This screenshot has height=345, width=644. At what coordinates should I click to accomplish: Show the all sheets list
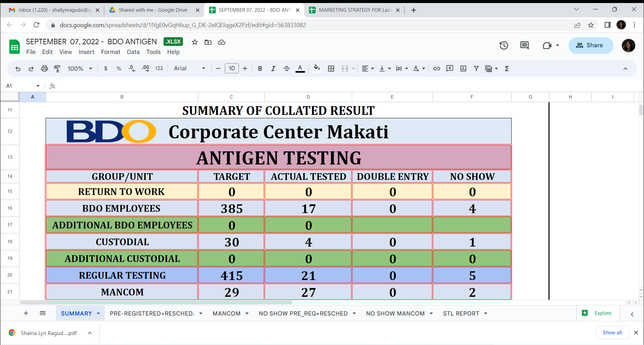[43, 313]
